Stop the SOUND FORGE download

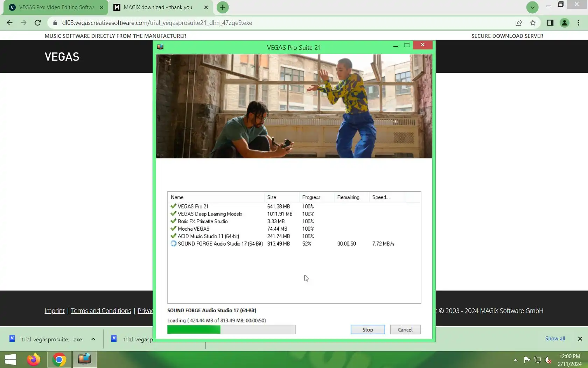tap(367, 329)
